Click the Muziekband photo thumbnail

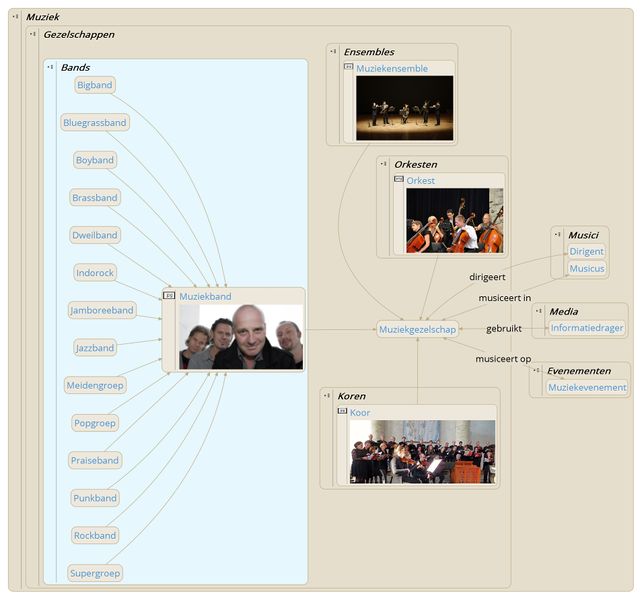[x=240, y=337]
